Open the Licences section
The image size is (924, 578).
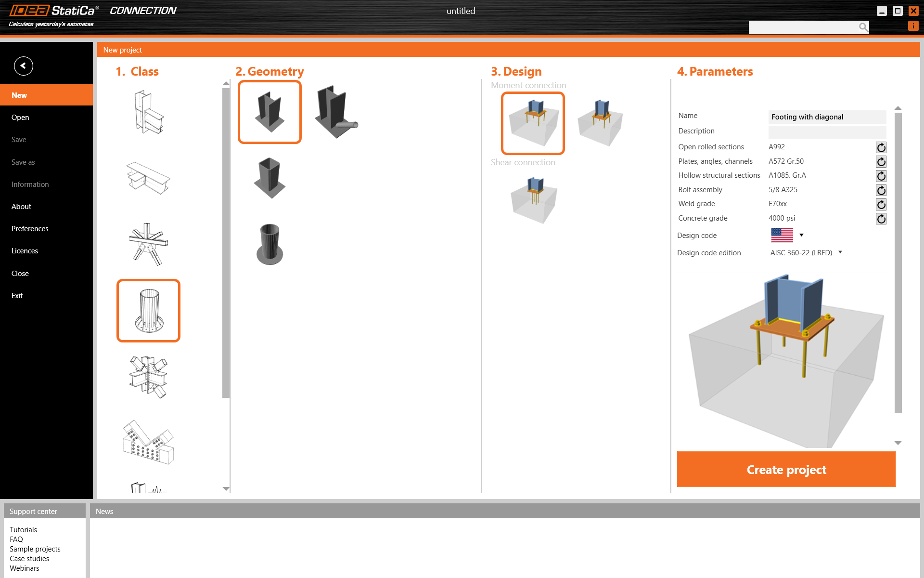pos(25,250)
